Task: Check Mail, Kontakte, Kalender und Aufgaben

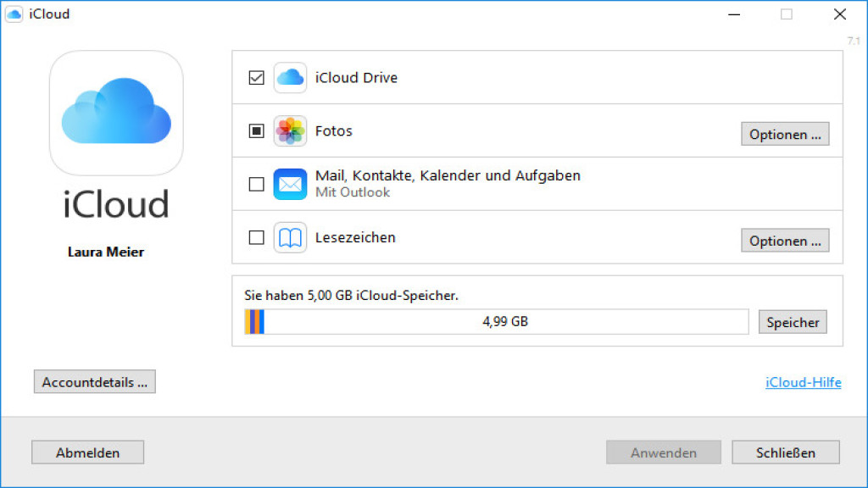Action: [255, 184]
